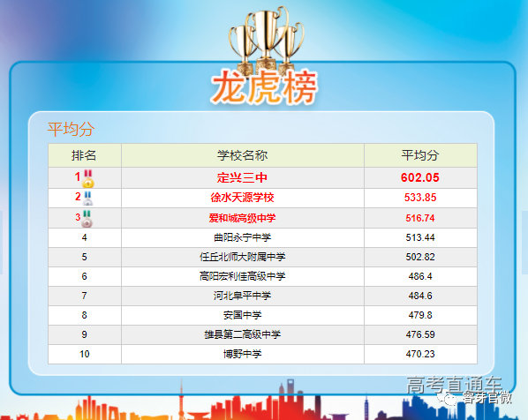Click rank number 4 in the table
This screenshot has width=528, height=420.
(x=84, y=238)
